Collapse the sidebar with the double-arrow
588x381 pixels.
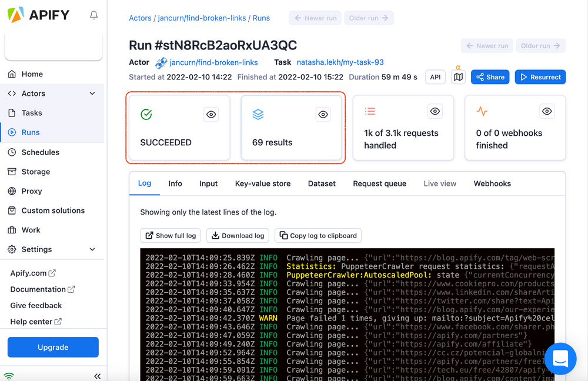click(97, 376)
